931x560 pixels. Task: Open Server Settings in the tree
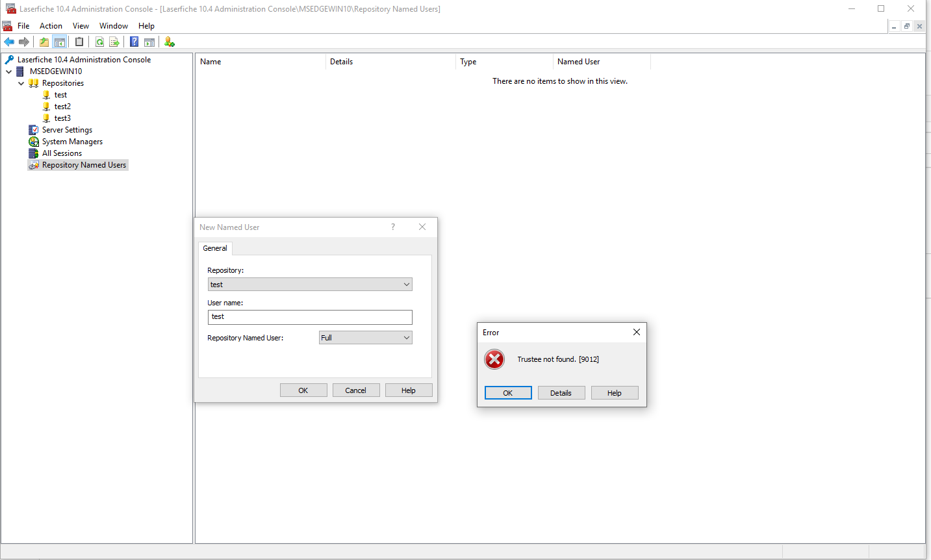coord(67,130)
